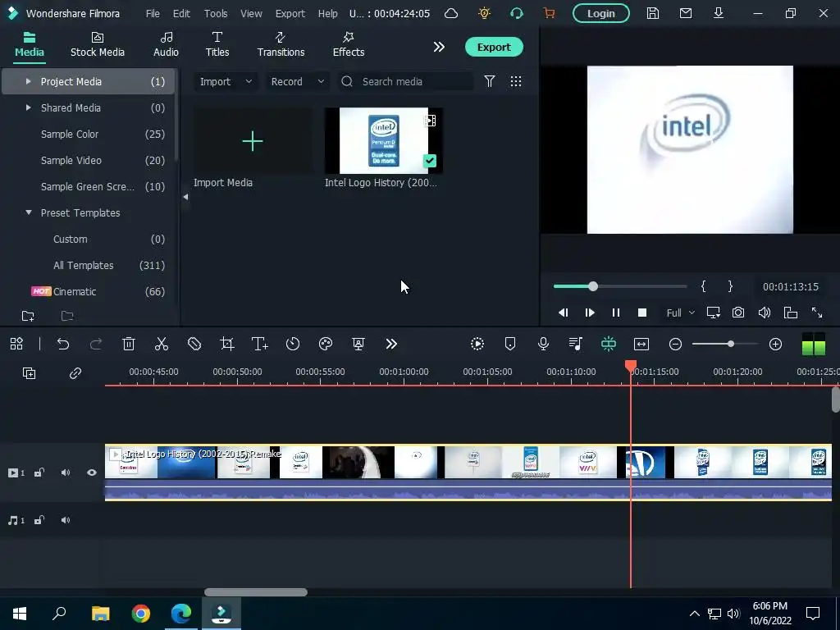Lock video track 1
Screen dimensions: 840x630
(x=39, y=472)
